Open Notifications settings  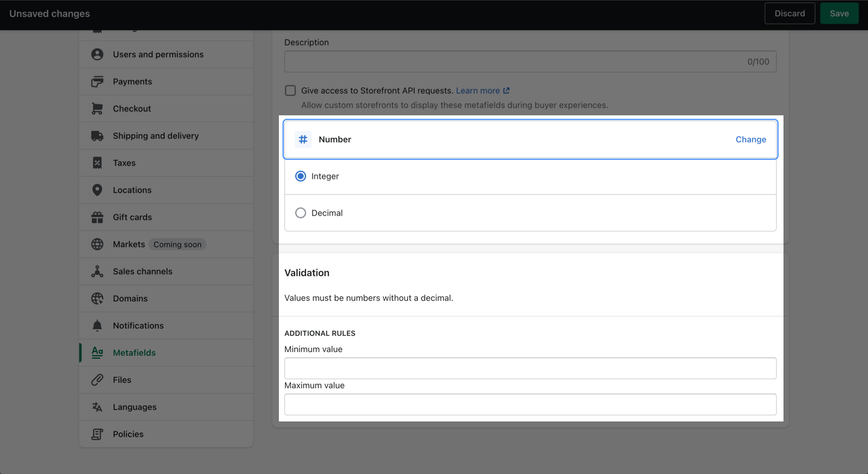tap(166, 326)
